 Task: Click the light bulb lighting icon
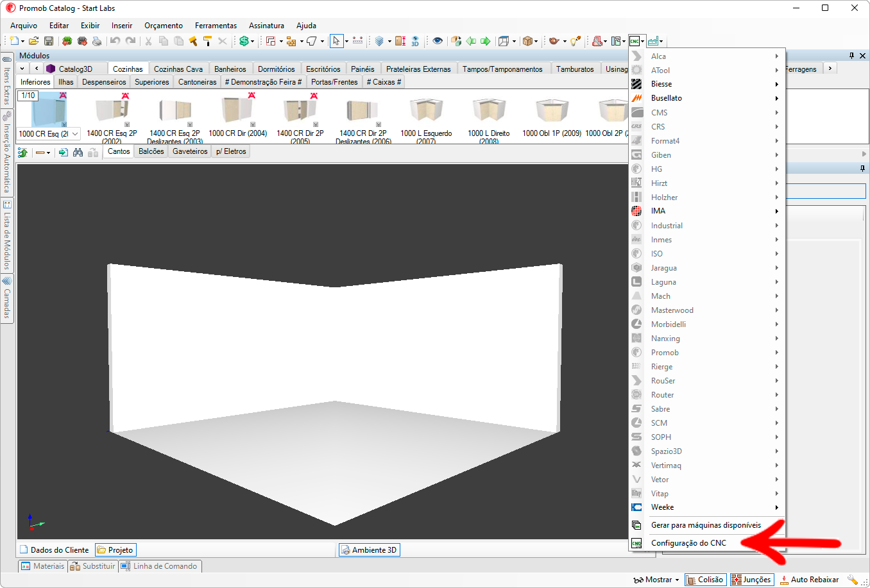click(x=576, y=41)
